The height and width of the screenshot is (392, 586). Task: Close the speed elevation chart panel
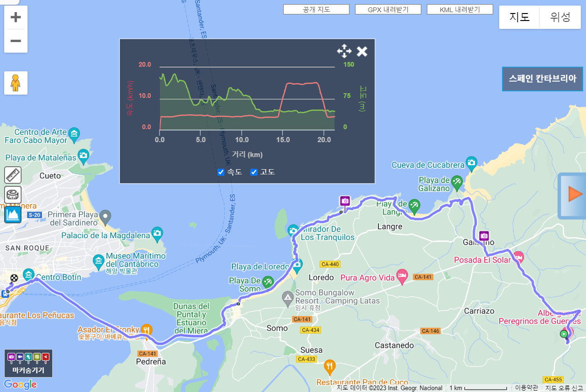coord(362,51)
